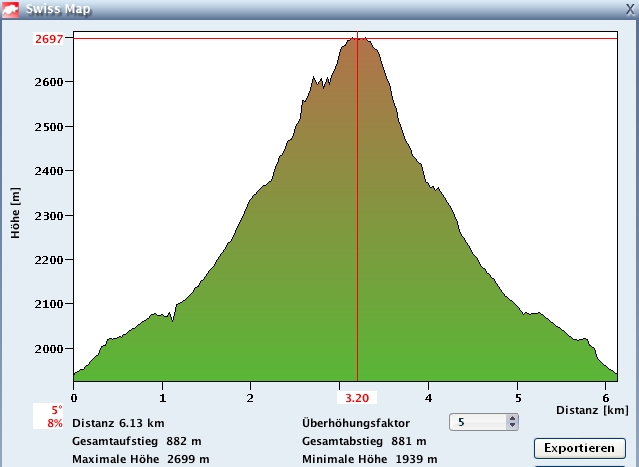Click the red horizontal elevation line at top
639x467 pixels.
pyautogui.click(x=200, y=38)
